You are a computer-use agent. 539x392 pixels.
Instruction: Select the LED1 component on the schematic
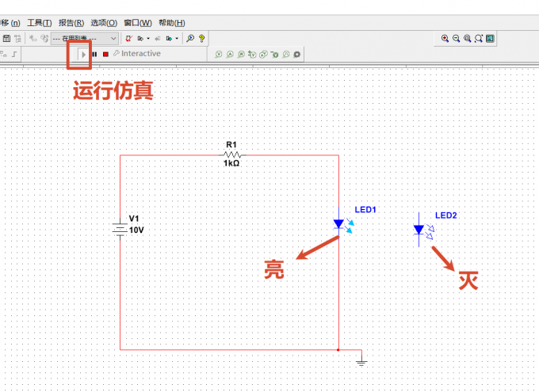(x=339, y=224)
